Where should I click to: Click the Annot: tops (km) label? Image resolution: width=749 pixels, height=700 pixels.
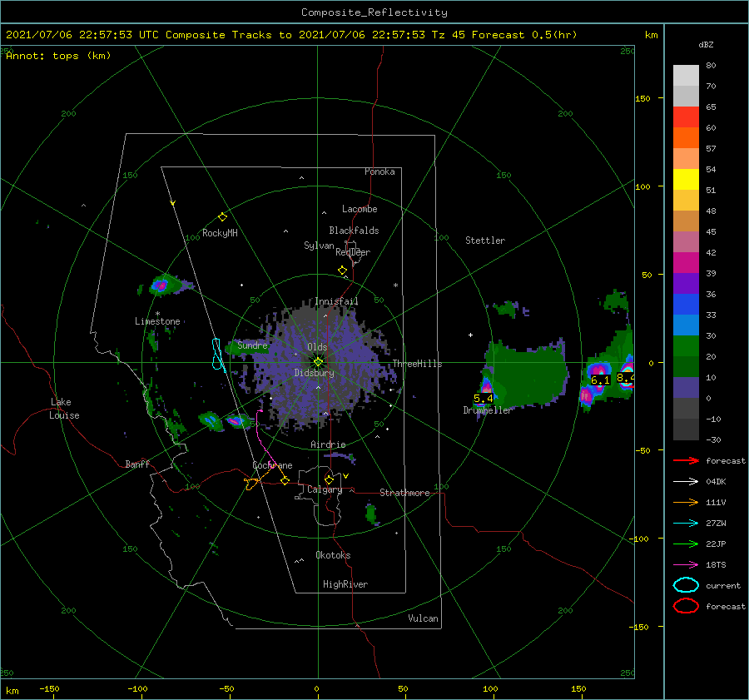(x=58, y=56)
